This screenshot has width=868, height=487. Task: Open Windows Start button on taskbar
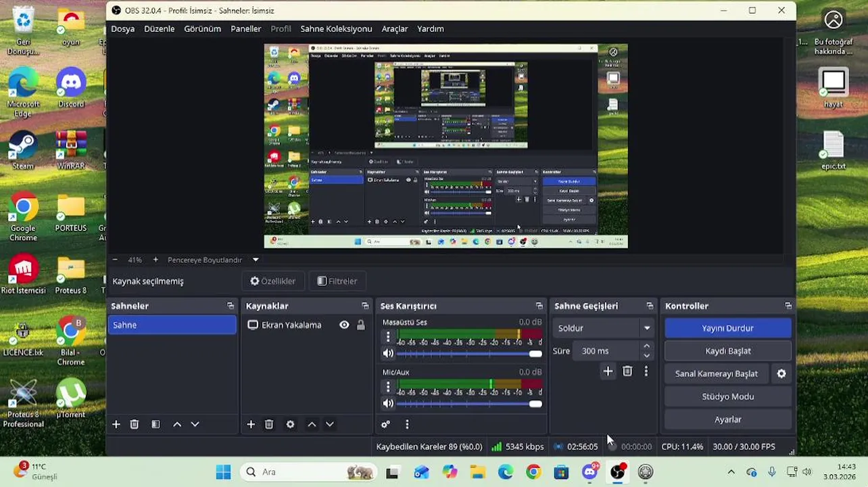pos(223,472)
